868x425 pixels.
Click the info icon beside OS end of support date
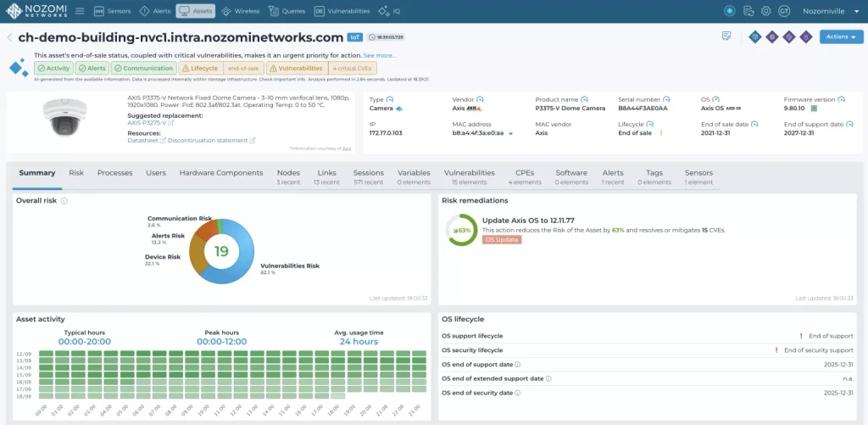point(517,365)
